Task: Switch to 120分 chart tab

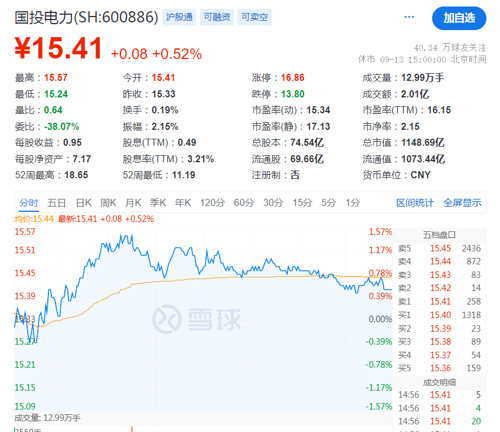Action: point(212,203)
